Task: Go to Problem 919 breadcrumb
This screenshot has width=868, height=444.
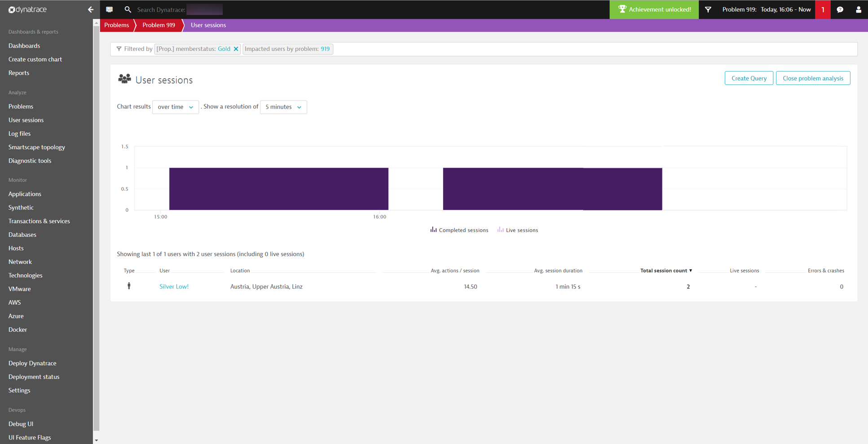Action: [159, 25]
